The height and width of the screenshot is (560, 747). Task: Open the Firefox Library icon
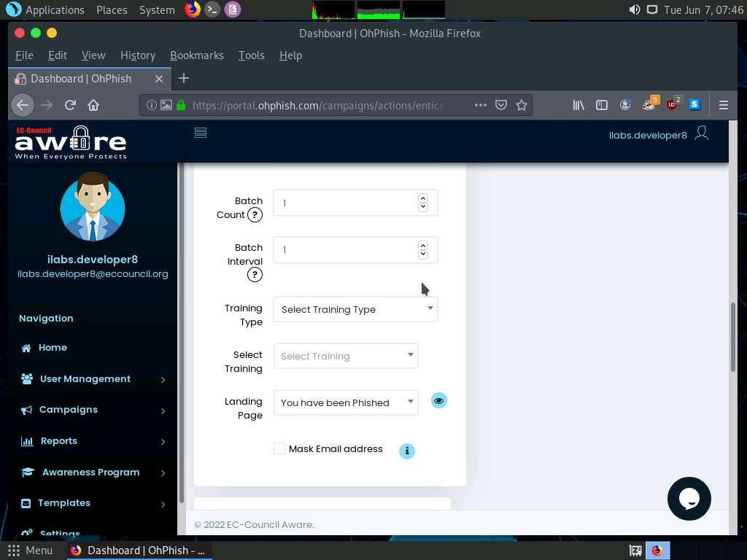point(578,105)
